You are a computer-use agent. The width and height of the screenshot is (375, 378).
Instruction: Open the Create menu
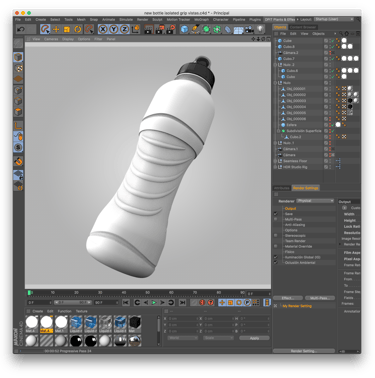(41, 20)
